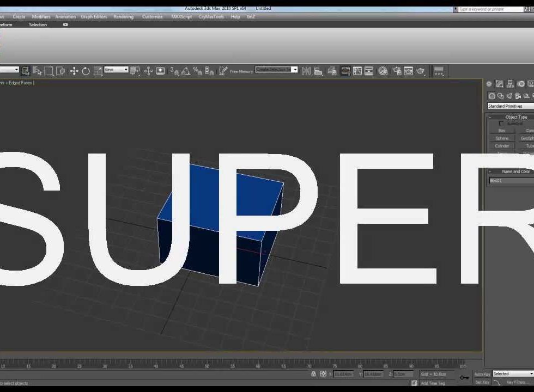Click the Auto Key button

(x=482, y=374)
